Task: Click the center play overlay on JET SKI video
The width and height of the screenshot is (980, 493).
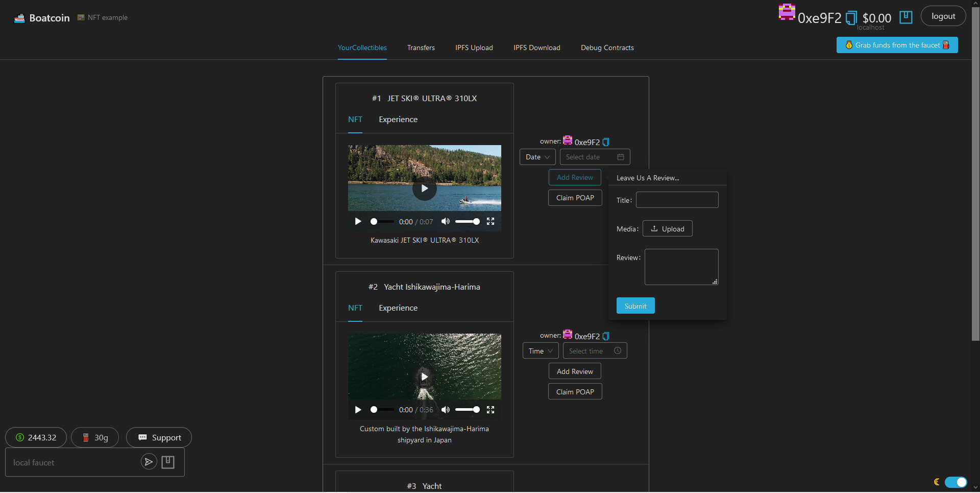Action: (425, 189)
